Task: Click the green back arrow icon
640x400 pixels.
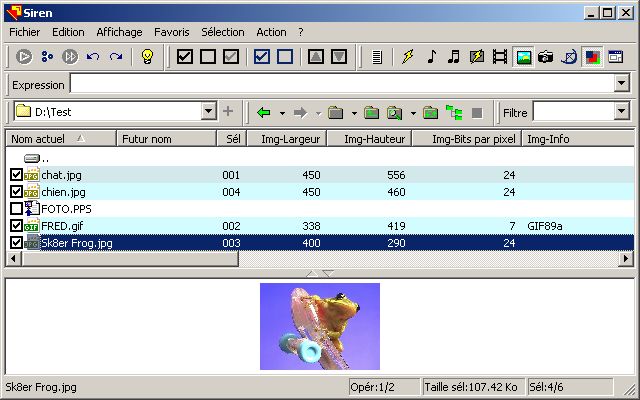Action: click(x=264, y=112)
